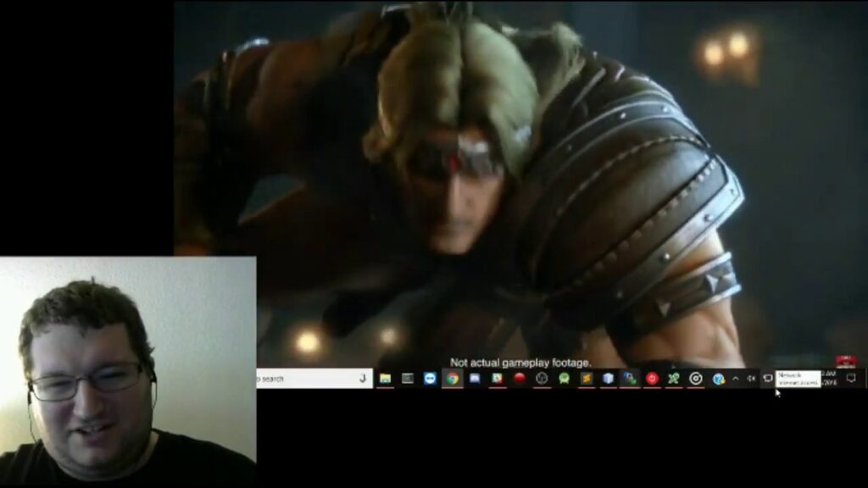The height and width of the screenshot is (488, 868).
Task: Click the red circle recorder icon
Action: (520, 379)
